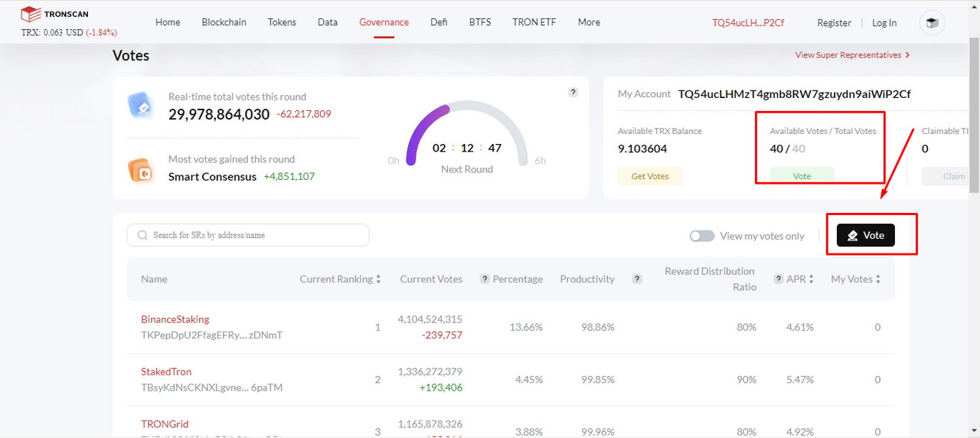Click BinanceStaking address TKPepDpU2FfagEFRy... zDNmT
This screenshot has width=980, height=438.
[x=211, y=335]
